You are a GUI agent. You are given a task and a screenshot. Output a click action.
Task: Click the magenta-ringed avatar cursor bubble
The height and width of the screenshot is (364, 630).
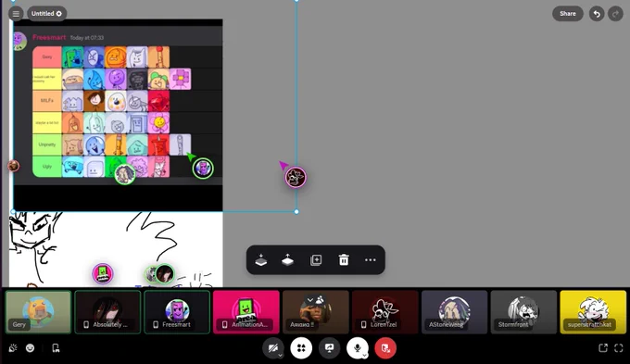(296, 177)
